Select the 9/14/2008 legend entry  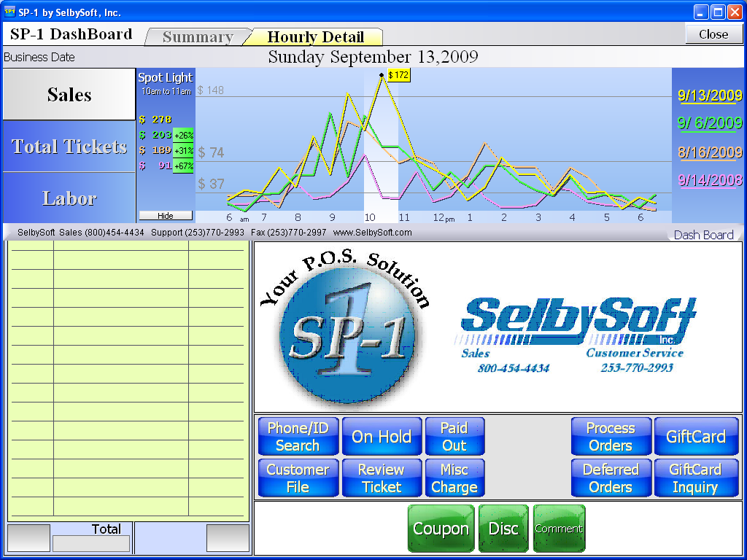tap(710, 180)
